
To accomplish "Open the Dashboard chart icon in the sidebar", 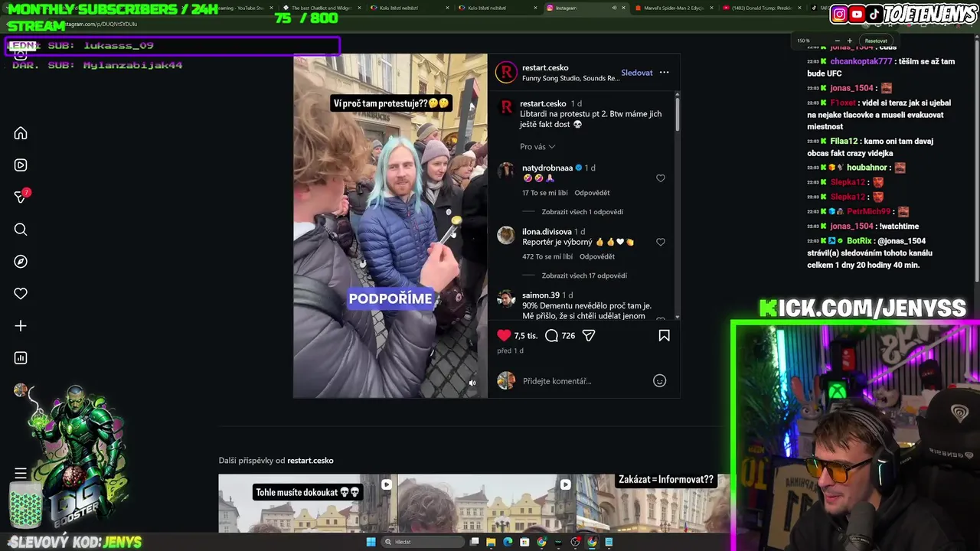I will pos(21,358).
